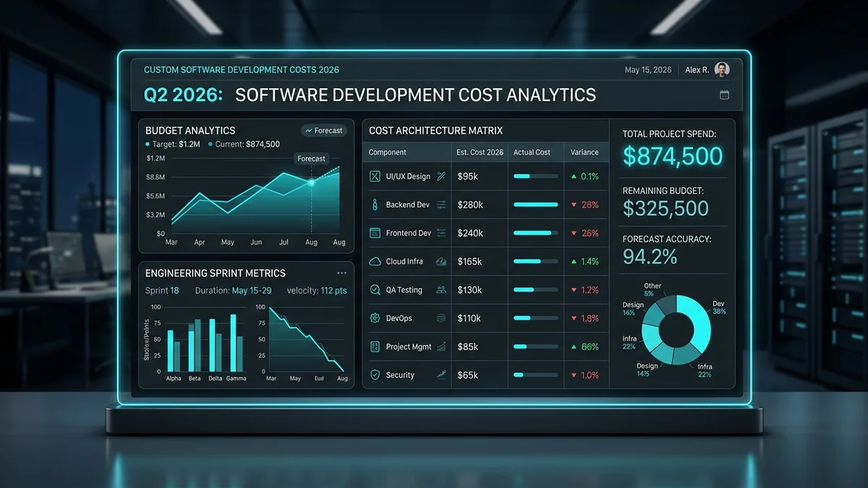This screenshot has height=488, width=868.
Task: Click the $130k QA Testing estimated cost
Action: pyautogui.click(x=470, y=290)
